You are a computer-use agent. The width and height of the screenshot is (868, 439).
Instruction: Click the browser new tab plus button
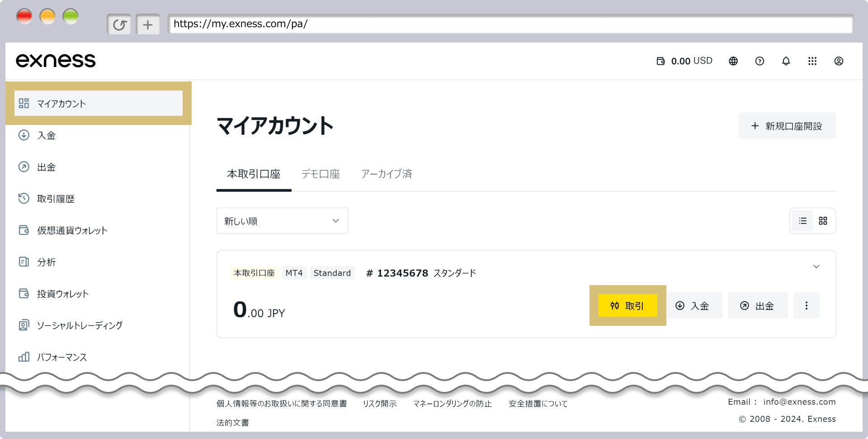[148, 24]
